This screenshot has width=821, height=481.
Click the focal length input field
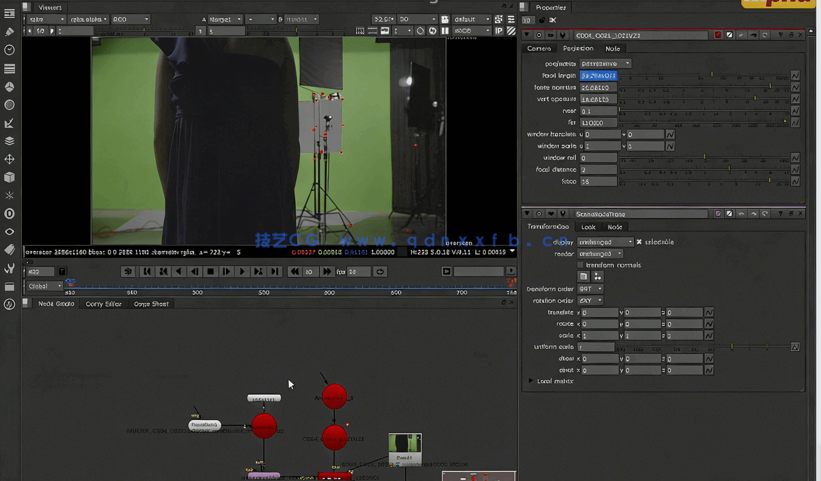click(599, 76)
